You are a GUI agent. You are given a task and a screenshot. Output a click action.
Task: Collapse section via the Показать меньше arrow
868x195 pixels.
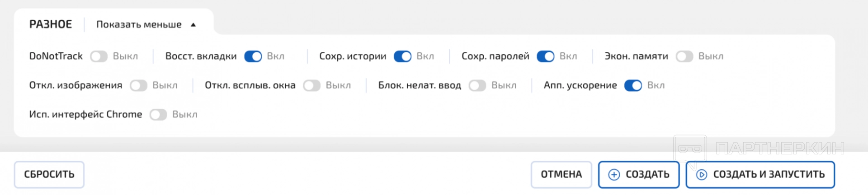(193, 25)
